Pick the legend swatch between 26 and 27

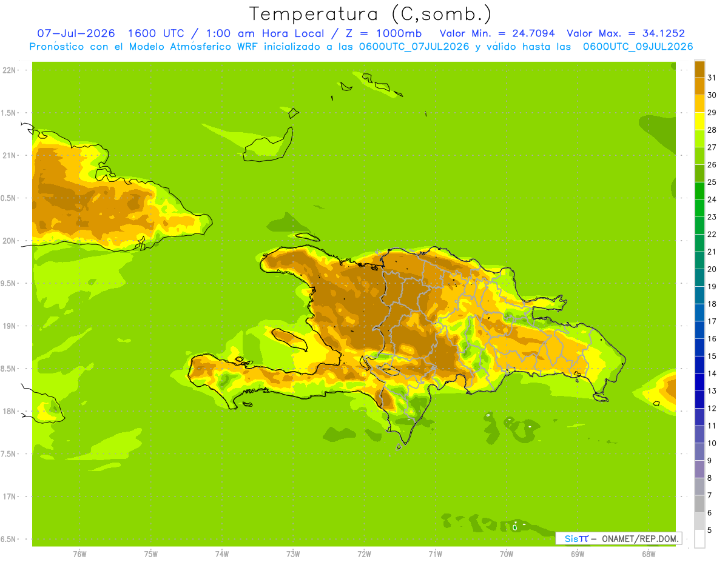coord(699,156)
